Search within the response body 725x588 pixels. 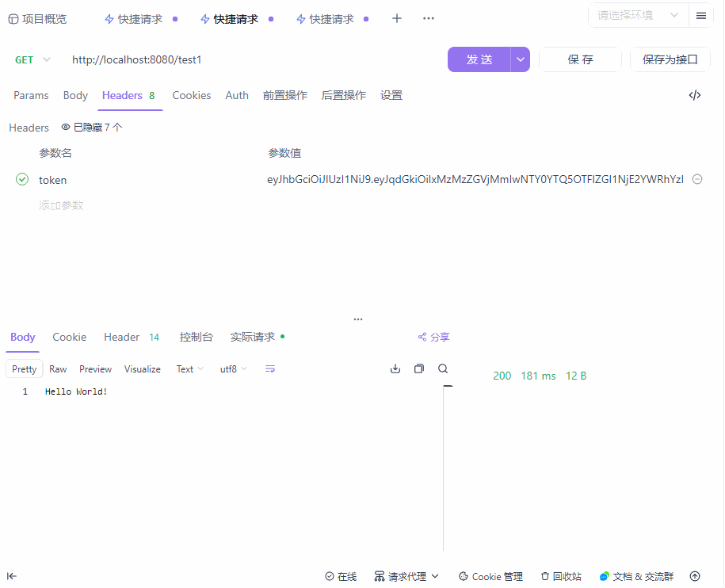pyautogui.click(x=443, y=368)
